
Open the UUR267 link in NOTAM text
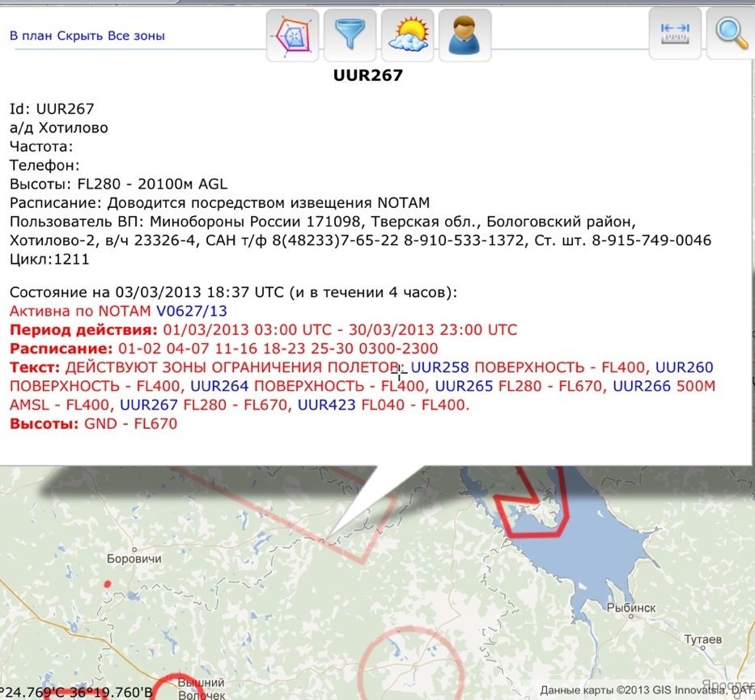(149, 405)
